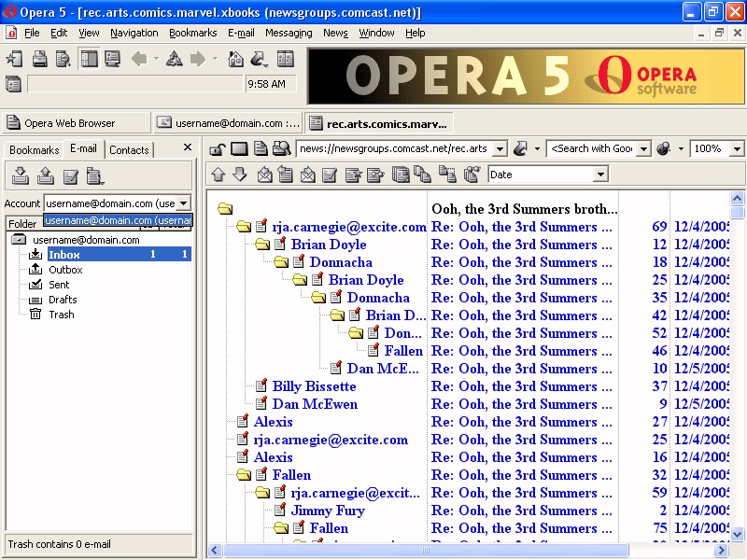Collapse the first Brian Doyle thread folder
The width and height of the screenshot is (747, 560).
click(x=262, y=245)
